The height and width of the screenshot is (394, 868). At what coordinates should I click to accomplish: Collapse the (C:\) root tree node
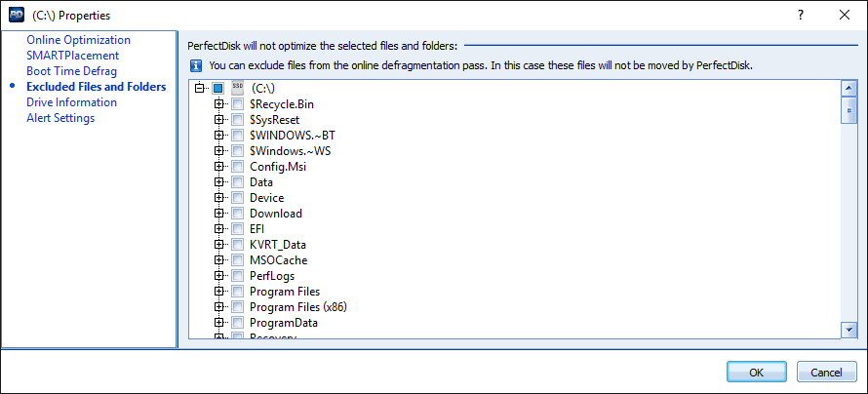pyautogui.click(x=200, y=89)
